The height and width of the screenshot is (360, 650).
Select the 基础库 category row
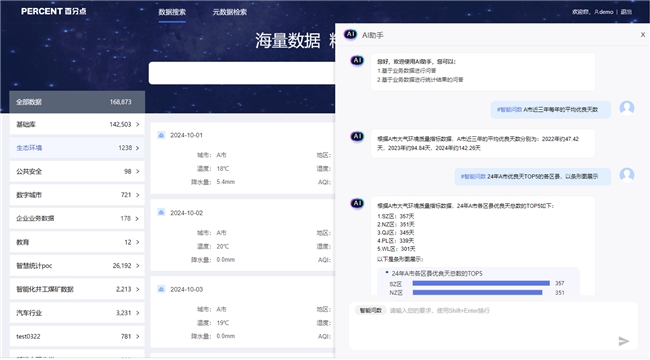[x=77, y=124]
